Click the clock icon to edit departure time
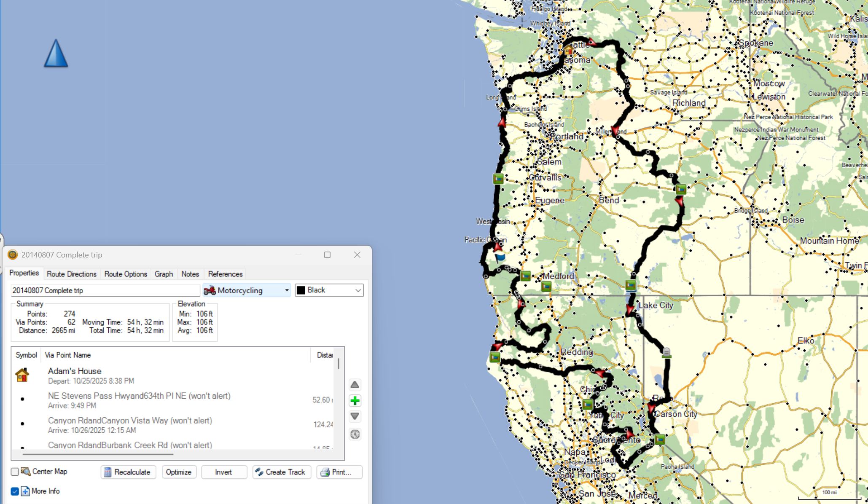The image size is (868, 504). click(355, 434)
